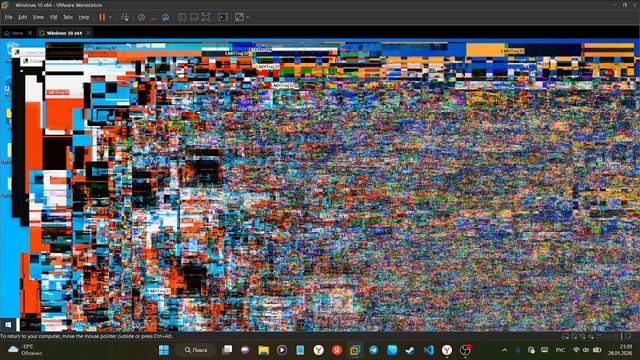Open the weather widget showing 13°C
This screenshot has width=640, height=360.
[x=25, y=350]
